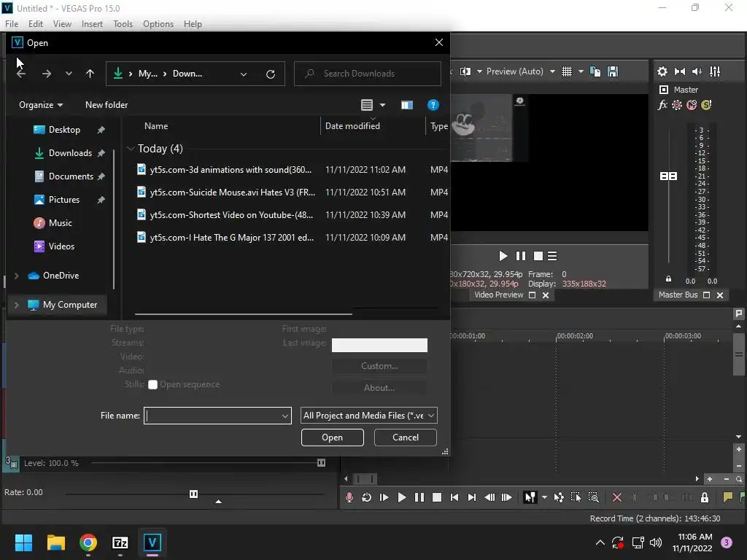
Task: Open Preview (Auto) quality dropdown
Action: [x=520, y=71]
